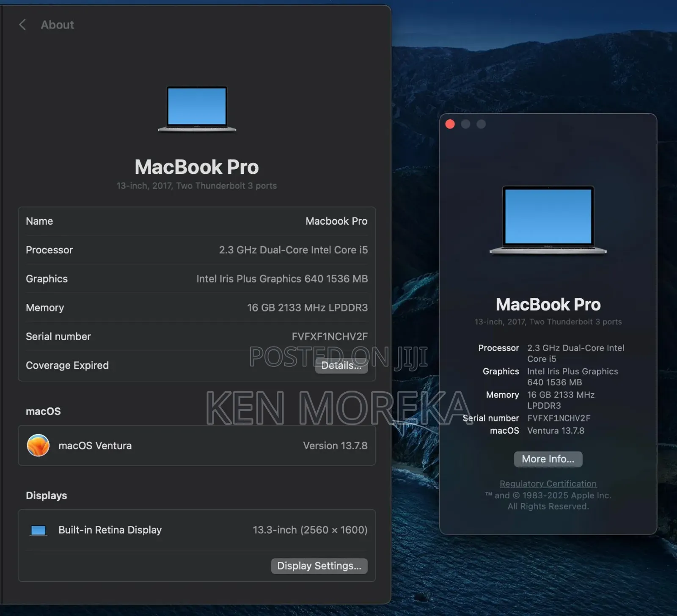Click the macOS section heading in Settings
Image resolution: width=677 pixels, height=616 pixels.
point(43,411)
